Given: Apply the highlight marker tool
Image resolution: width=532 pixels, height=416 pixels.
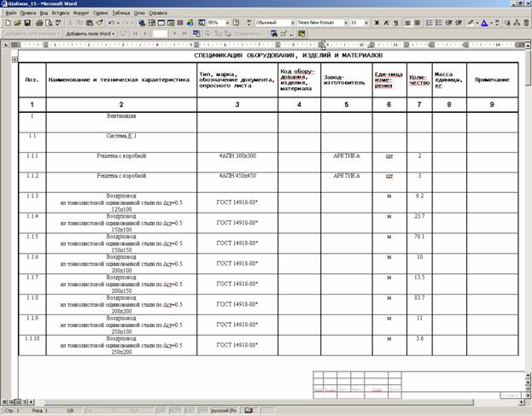Looking at the screenshot, I should click(471, 23).
